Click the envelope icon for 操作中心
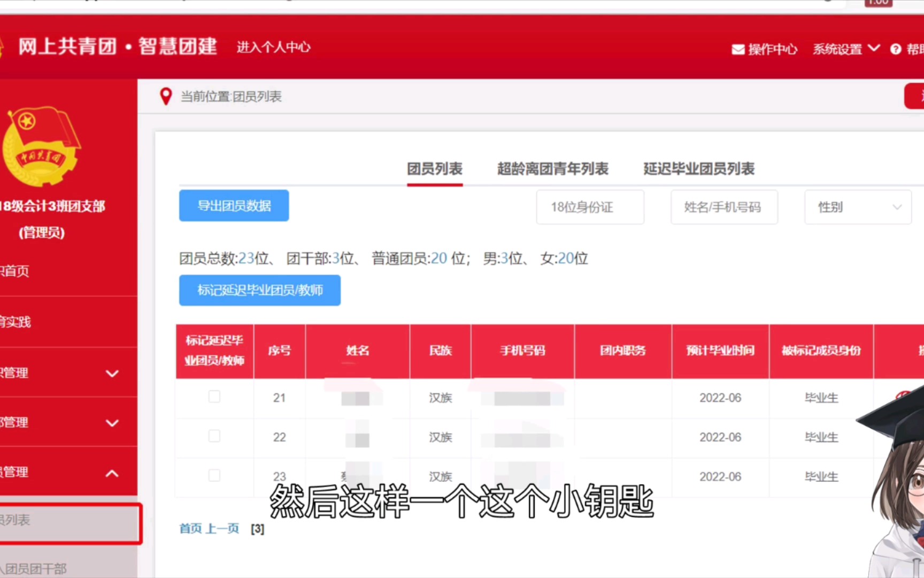924x578 pixels. point(738,50)
